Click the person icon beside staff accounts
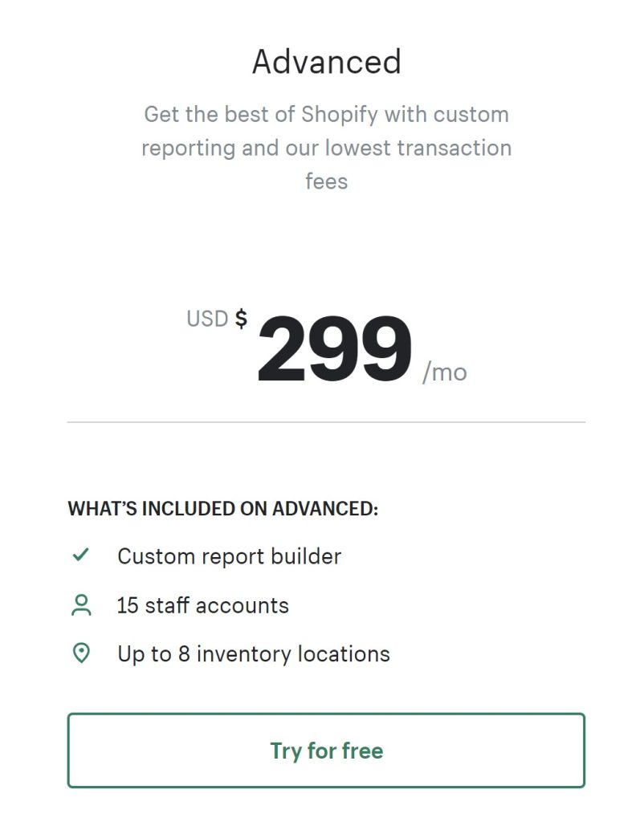This screenshot has width=644, height=822. 81,605
